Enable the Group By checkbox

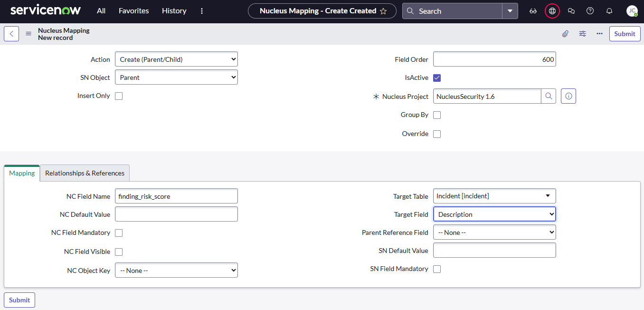pos(437,115)
